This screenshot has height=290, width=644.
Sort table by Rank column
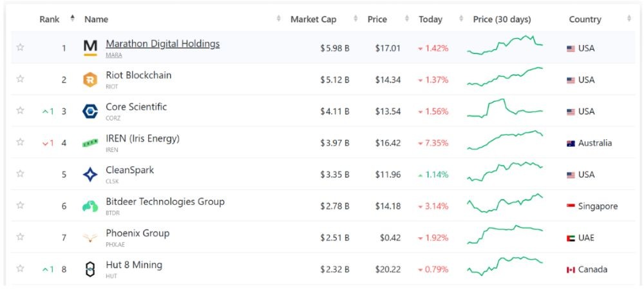coord(50,19)
